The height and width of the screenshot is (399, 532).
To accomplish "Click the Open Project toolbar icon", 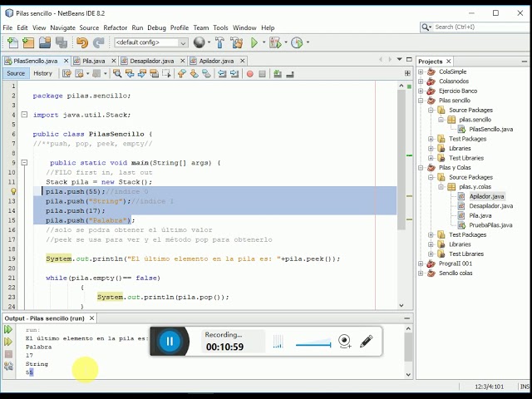I will coord(45,42).
